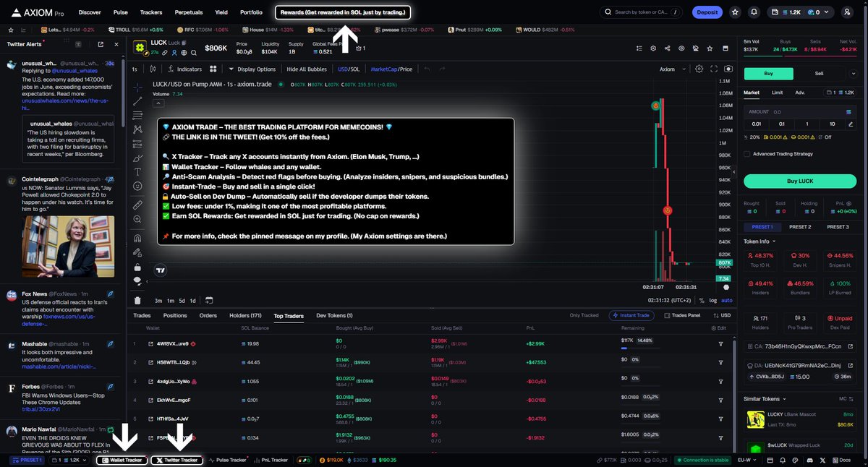868x467 pixels.
Task: Open the chart layout grid icon
Action: 213,69
